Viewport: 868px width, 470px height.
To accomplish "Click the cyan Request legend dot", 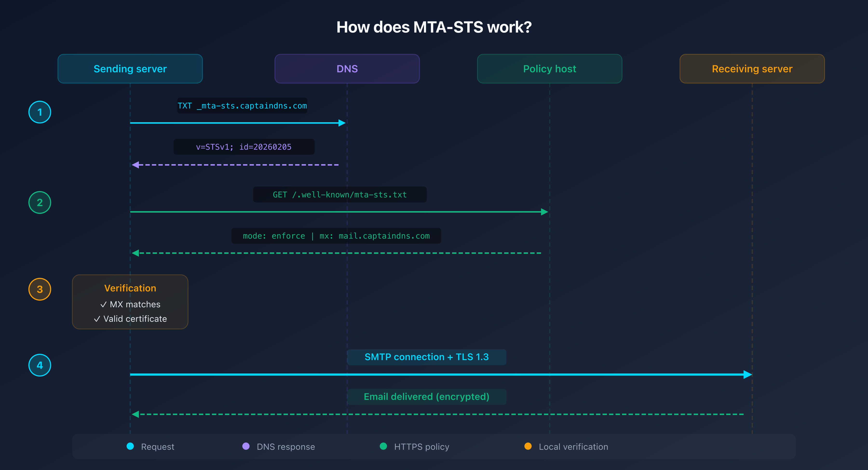I will coord(130,446).
